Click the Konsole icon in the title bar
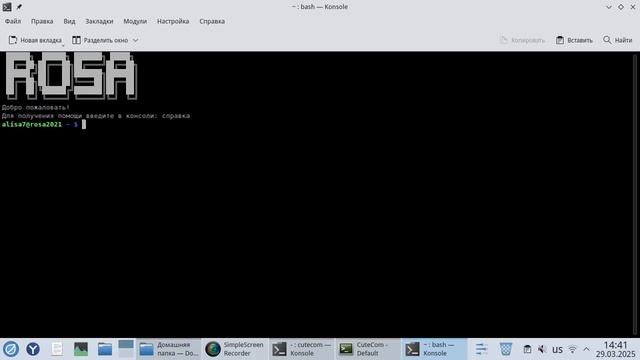Screen dimensions: 640x360 click(7, 7)
